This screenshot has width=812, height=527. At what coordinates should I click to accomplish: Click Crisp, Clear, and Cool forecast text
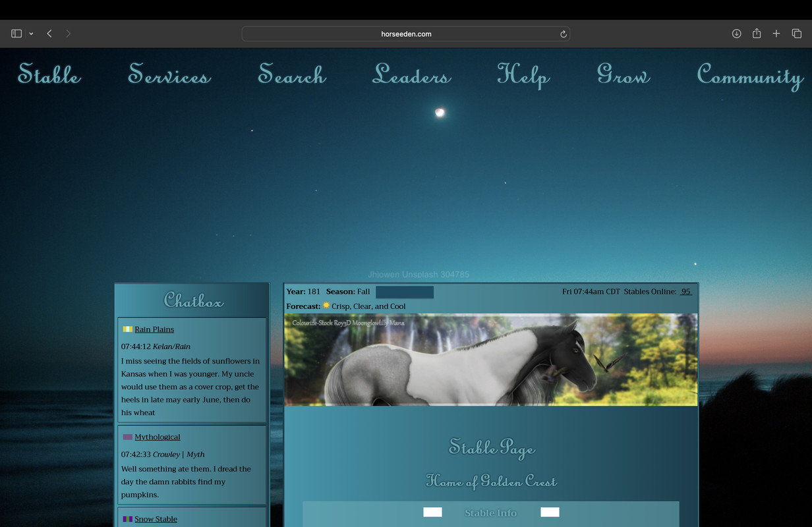369,306
